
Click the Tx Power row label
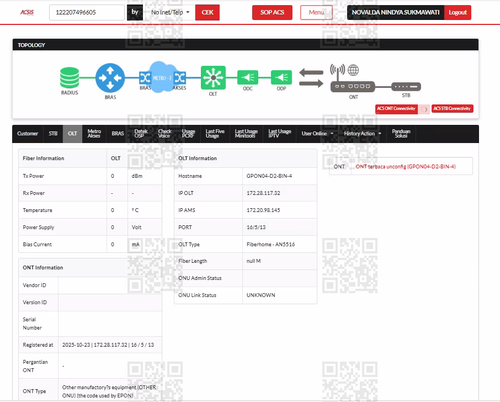[x=33, y=176]
